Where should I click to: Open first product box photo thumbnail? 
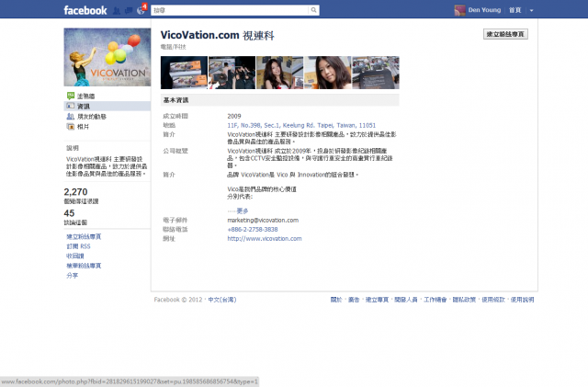pos(184,73)
